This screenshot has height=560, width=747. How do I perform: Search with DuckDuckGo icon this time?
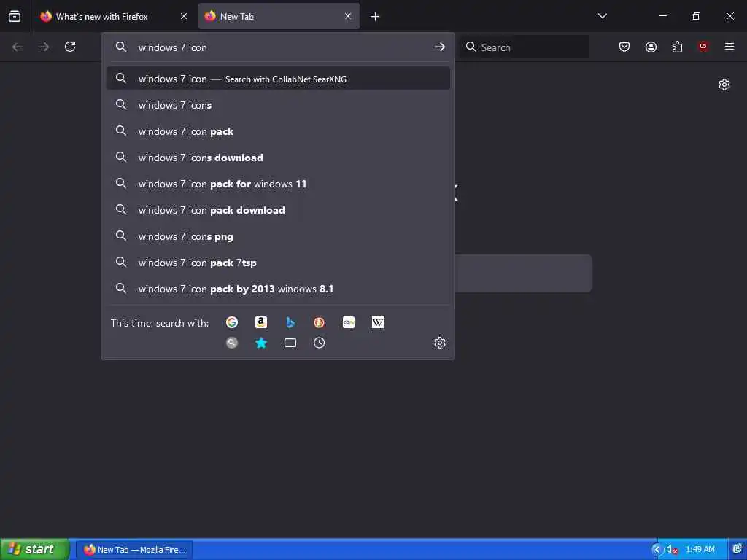[320, 322]
